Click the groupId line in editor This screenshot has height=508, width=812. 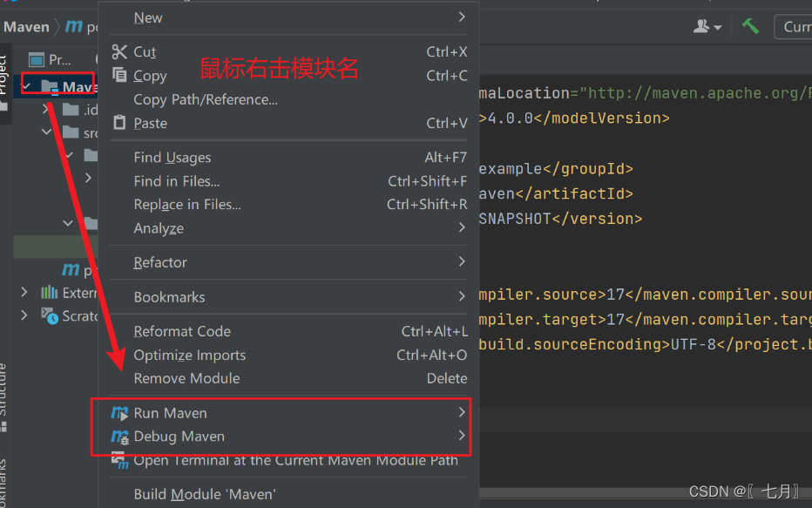[x=556, y=169]
